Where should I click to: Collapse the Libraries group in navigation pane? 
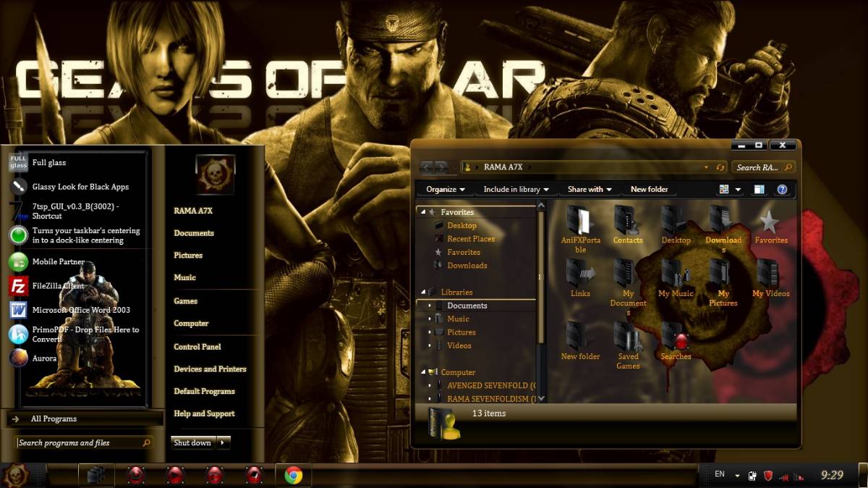[423, 293]
